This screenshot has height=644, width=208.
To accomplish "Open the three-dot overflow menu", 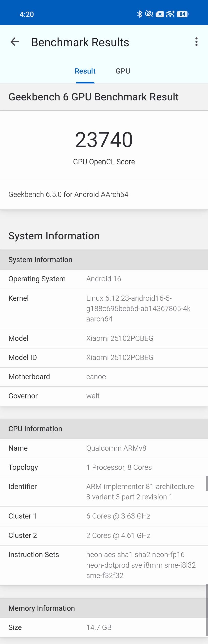I will click(196, 42).
